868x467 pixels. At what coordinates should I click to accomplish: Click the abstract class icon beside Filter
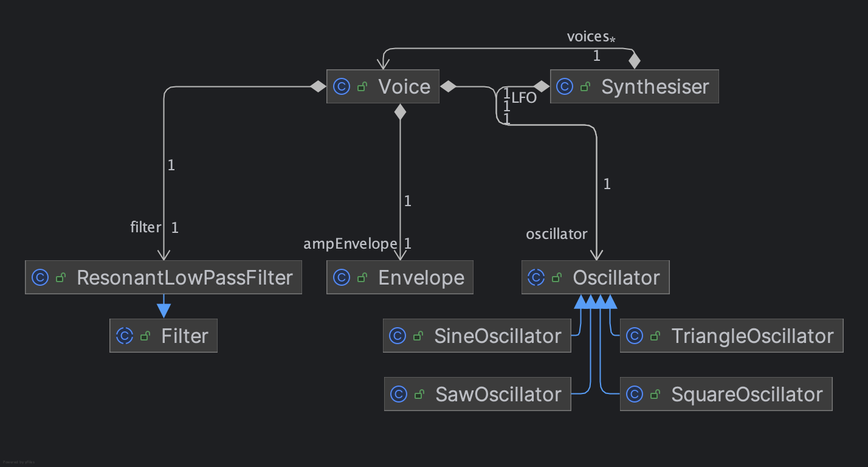[x=125, y=336]
